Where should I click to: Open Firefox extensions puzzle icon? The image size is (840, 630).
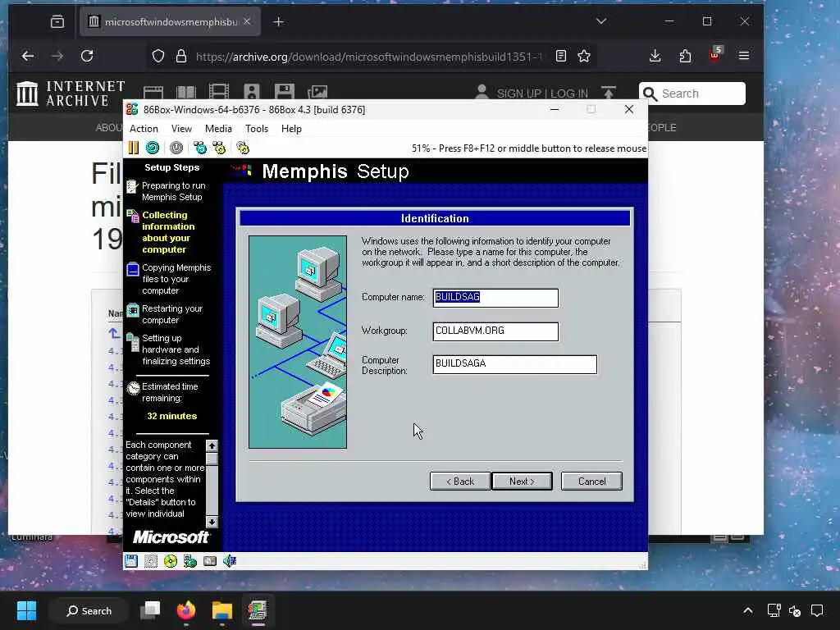point(685,56)
